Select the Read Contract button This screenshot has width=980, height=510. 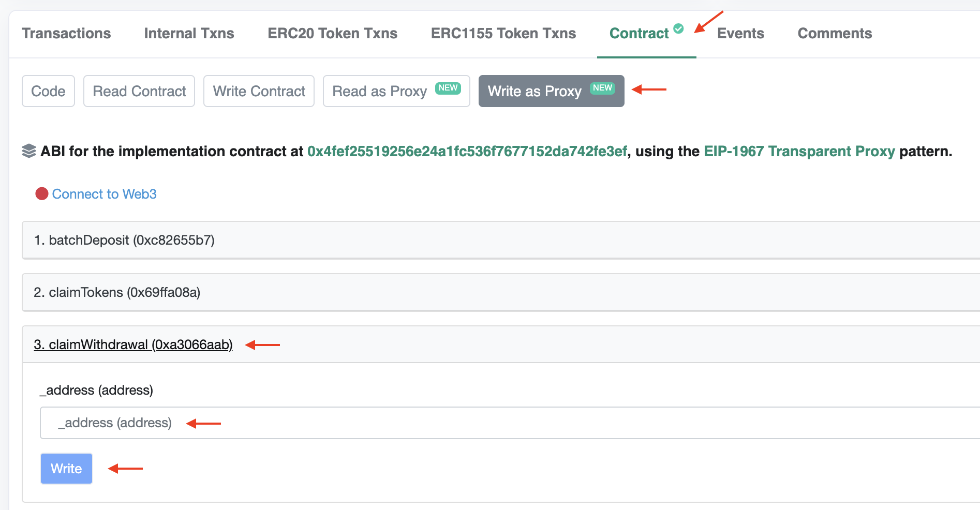139,91
